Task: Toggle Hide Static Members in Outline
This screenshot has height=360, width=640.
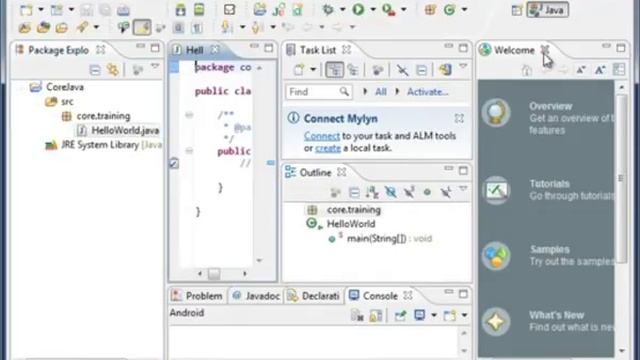Action: click(x=409, y=192)
